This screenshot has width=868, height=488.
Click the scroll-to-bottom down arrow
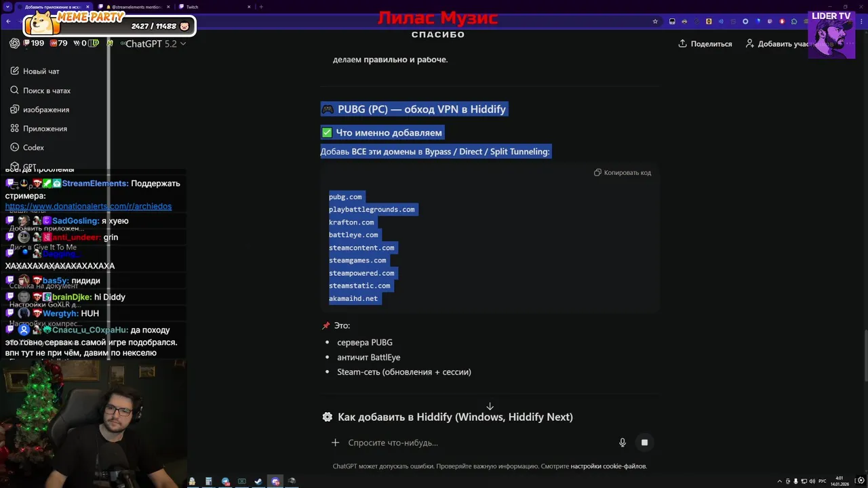click(x=490, y=407)
